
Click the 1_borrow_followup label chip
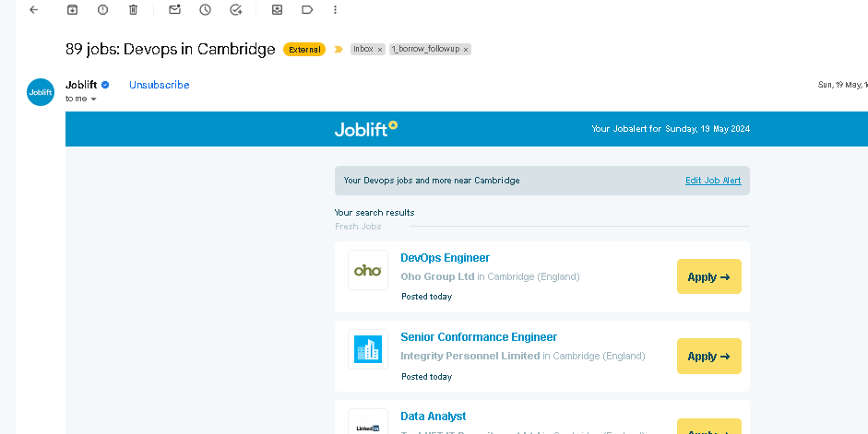tap(425, 49)
